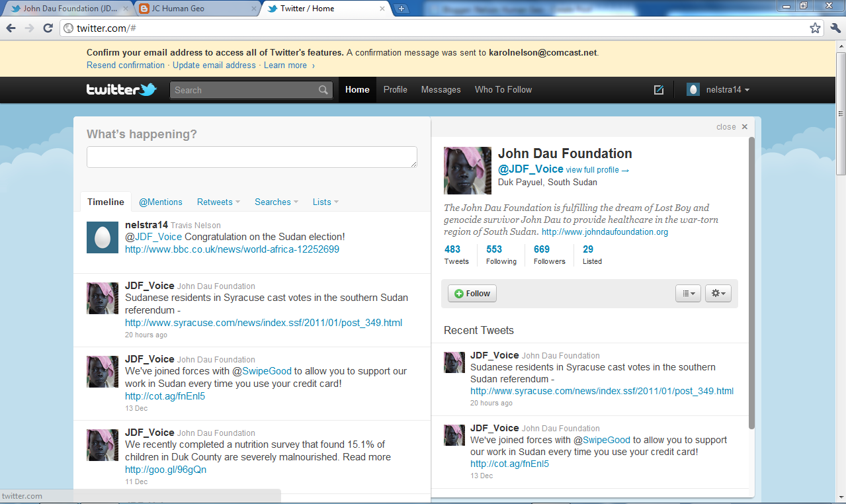The height and width of the screenshot is (504, 846).
Task: Open the 669 Followers count
Action: coord(549,255)
